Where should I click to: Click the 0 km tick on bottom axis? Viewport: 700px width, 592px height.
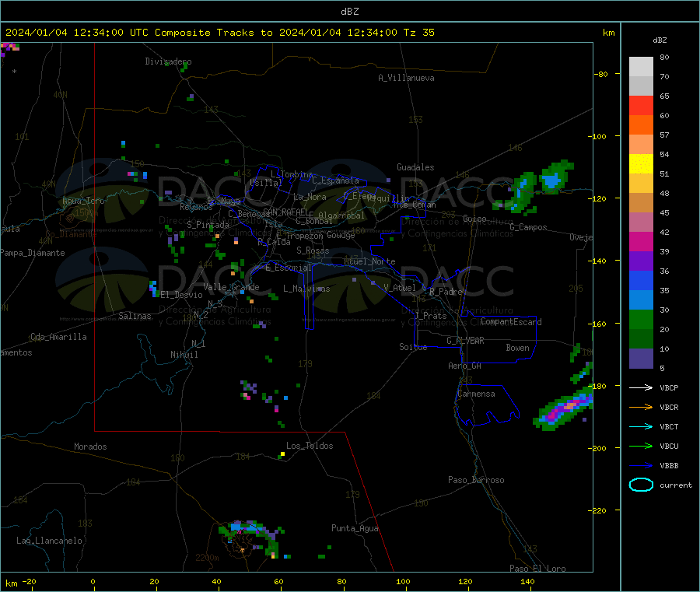pos(93,581)
